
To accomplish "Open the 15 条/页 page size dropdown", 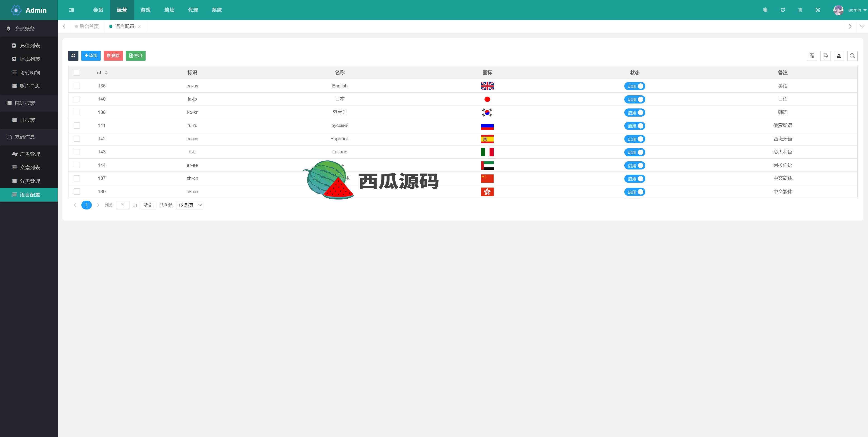I will click(x=189, y=205).
